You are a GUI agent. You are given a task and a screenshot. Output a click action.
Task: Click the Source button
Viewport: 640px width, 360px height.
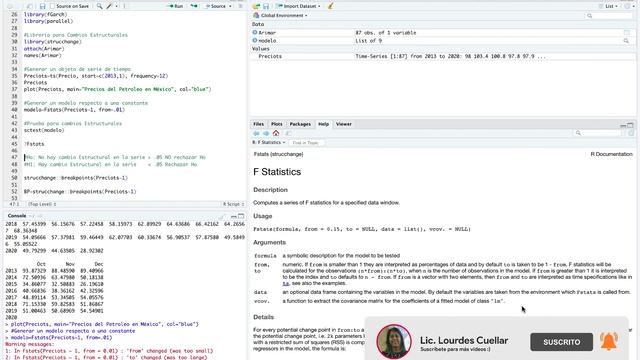[x=216, y=6]
